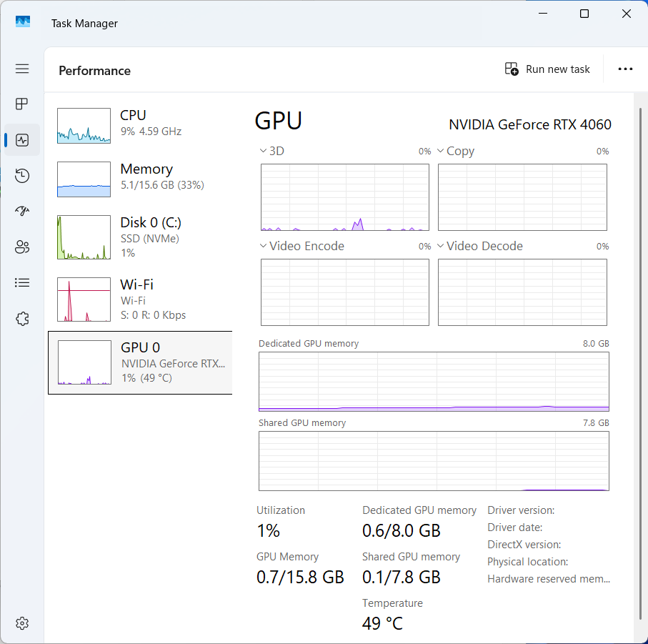Image resolution: width=648 pixels, height=644 pixels.
Task: Select the Disk 0 (C:) entry
Action: [141, 237]
